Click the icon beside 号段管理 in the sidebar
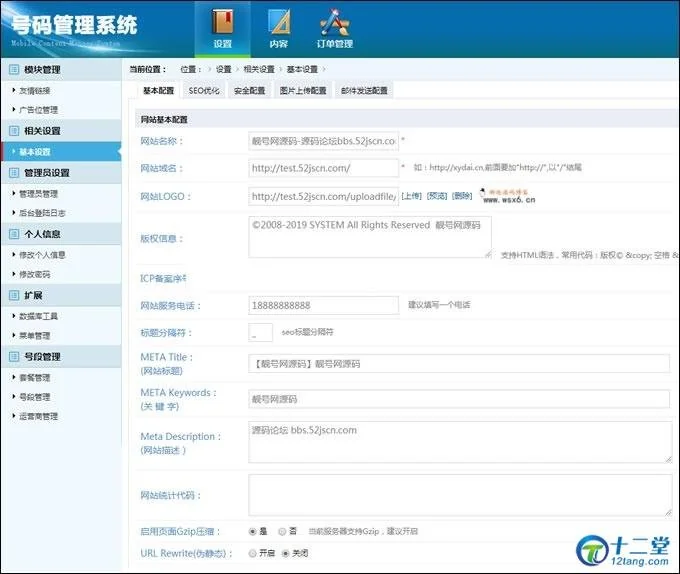 (13, 357)
